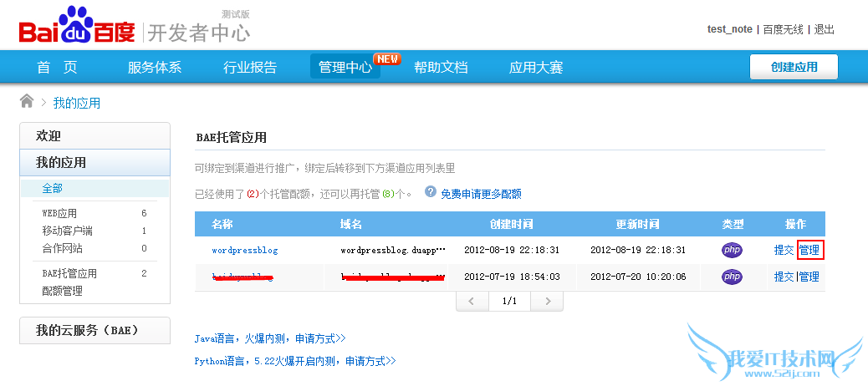This screenshot has width=868, height=386.
Task: Go to 首页 navigation item
Action: [x=57, y=68]
